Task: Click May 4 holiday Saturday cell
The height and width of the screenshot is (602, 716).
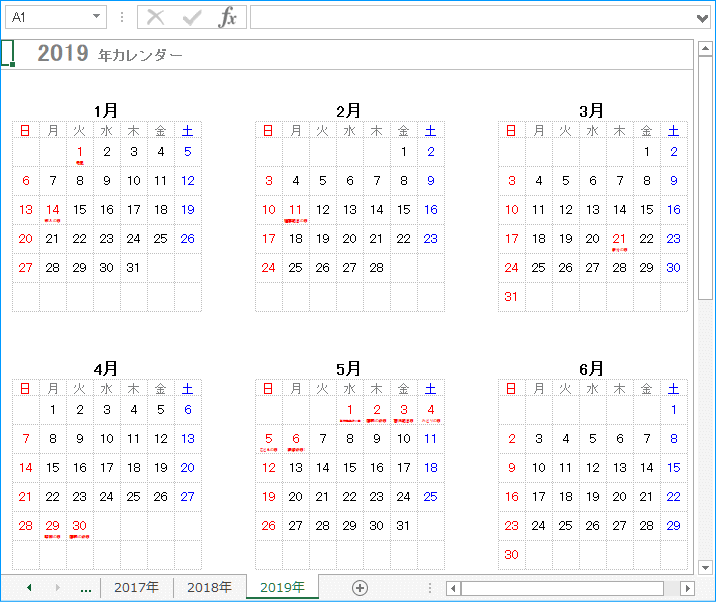Action: tap(431, 411)
